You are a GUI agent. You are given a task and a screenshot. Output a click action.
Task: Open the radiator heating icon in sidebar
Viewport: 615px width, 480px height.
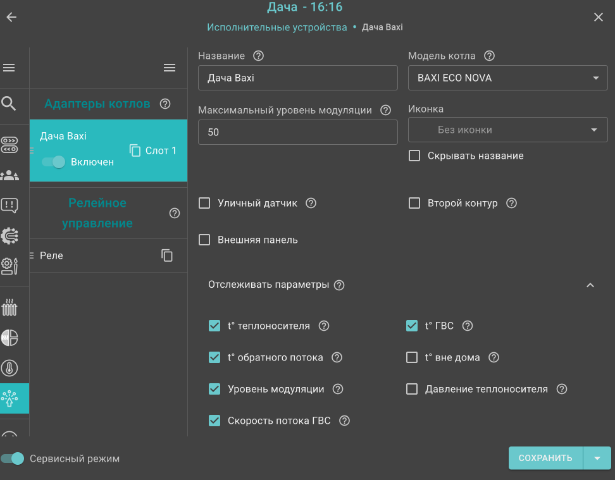click(x=10, y=304)
